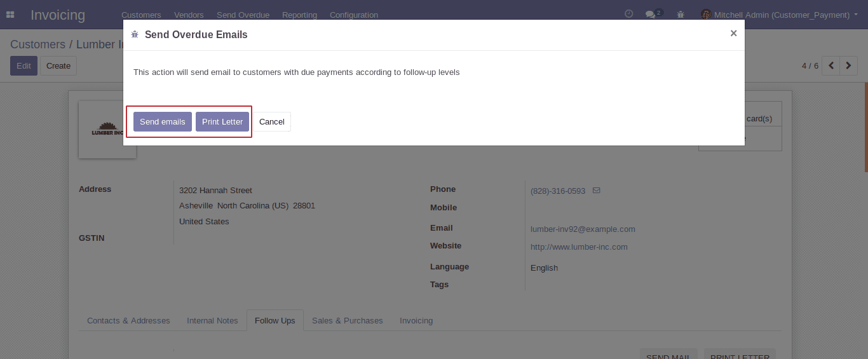
Task: Click the Customers breadcrumb link
Action: coord(37,44)
